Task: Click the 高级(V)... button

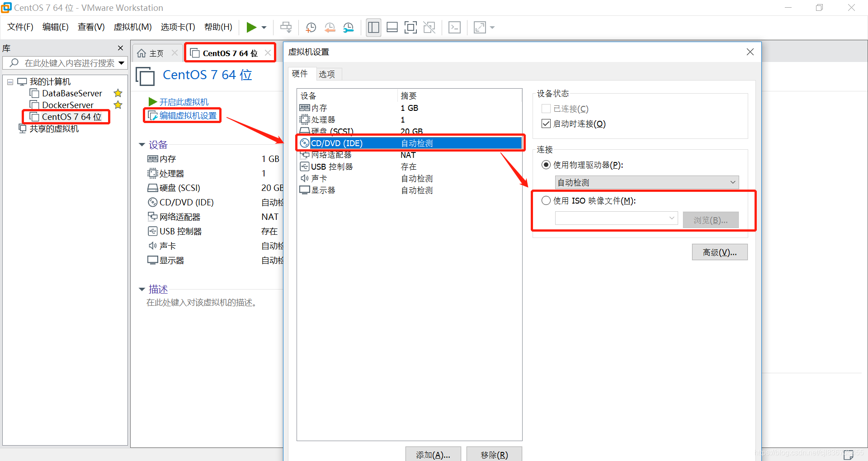Action: [x=720, y=252]
